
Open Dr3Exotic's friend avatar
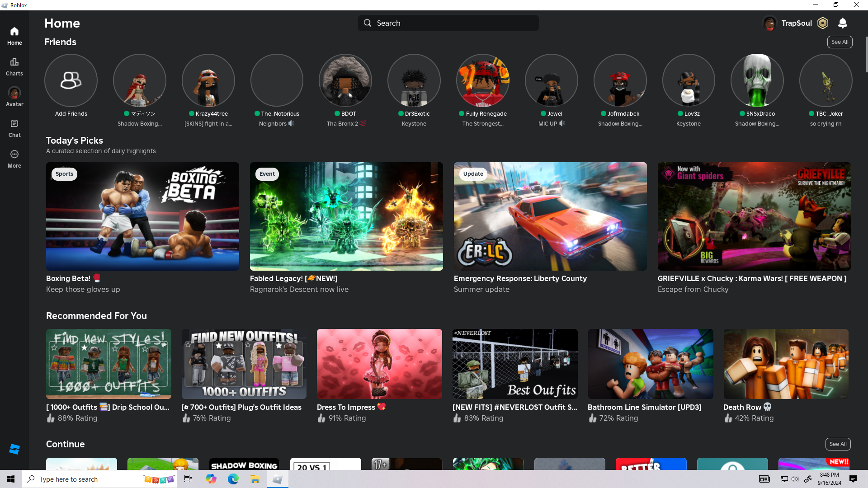414,80
